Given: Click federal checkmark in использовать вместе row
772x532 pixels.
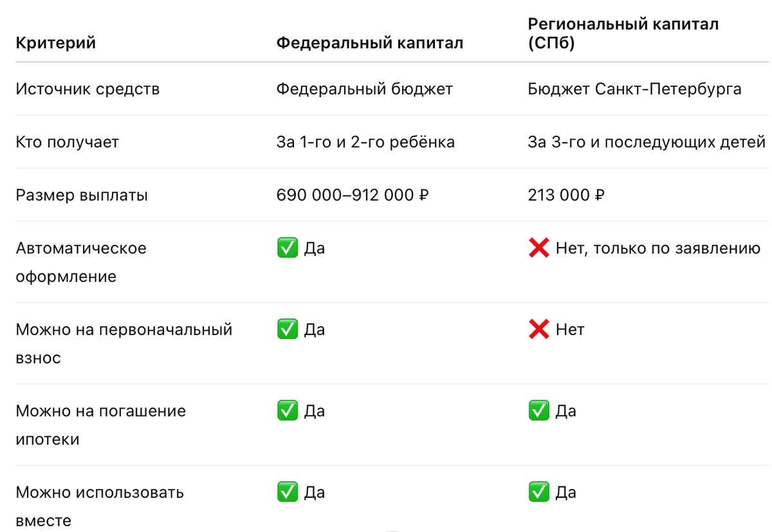Looking at the screenshot, I should click(287, 493).
